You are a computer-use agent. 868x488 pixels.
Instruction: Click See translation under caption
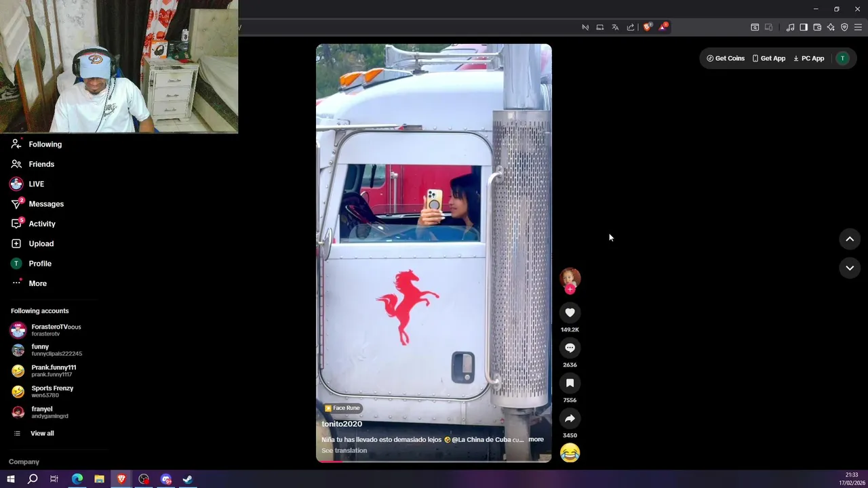coord(344,450)
